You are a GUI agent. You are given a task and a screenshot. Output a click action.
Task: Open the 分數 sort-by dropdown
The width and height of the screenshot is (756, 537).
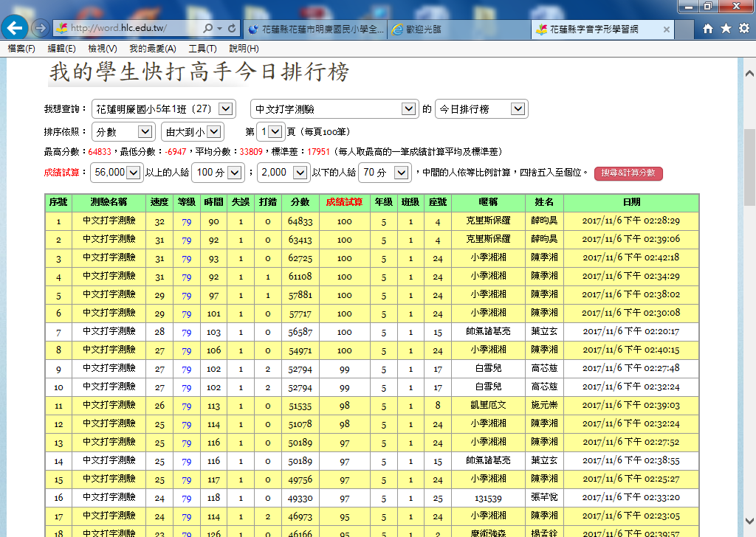(145, 132)
